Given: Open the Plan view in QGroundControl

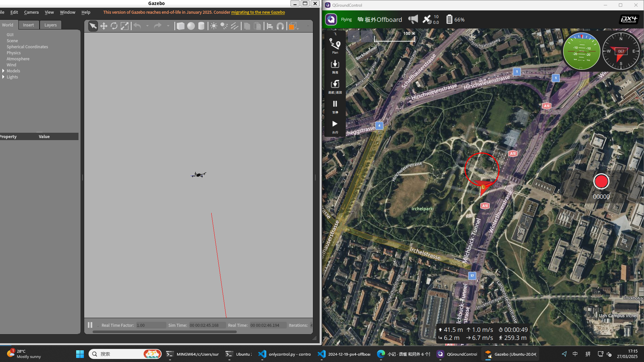Looking at the screenshot, I should [335, 46].
